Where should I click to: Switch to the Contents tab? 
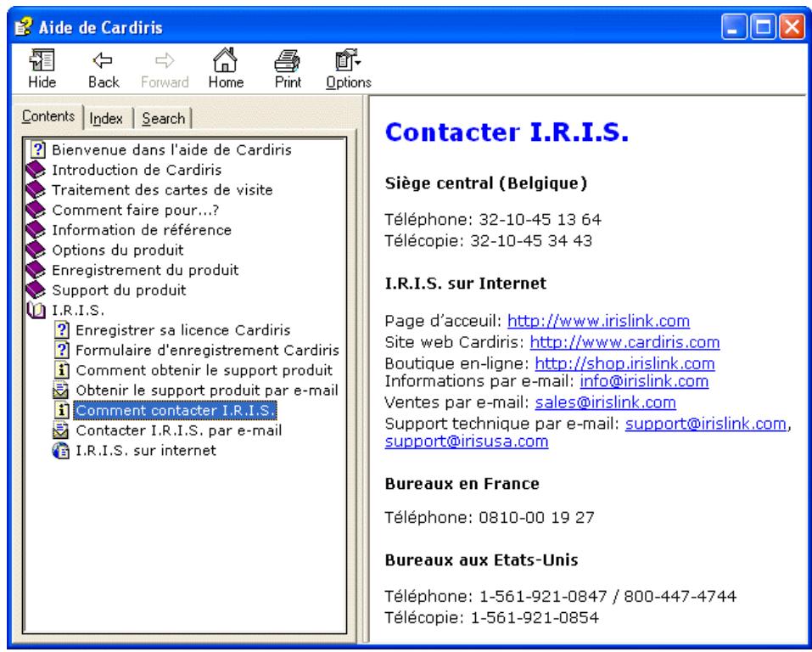coord(48,116)
